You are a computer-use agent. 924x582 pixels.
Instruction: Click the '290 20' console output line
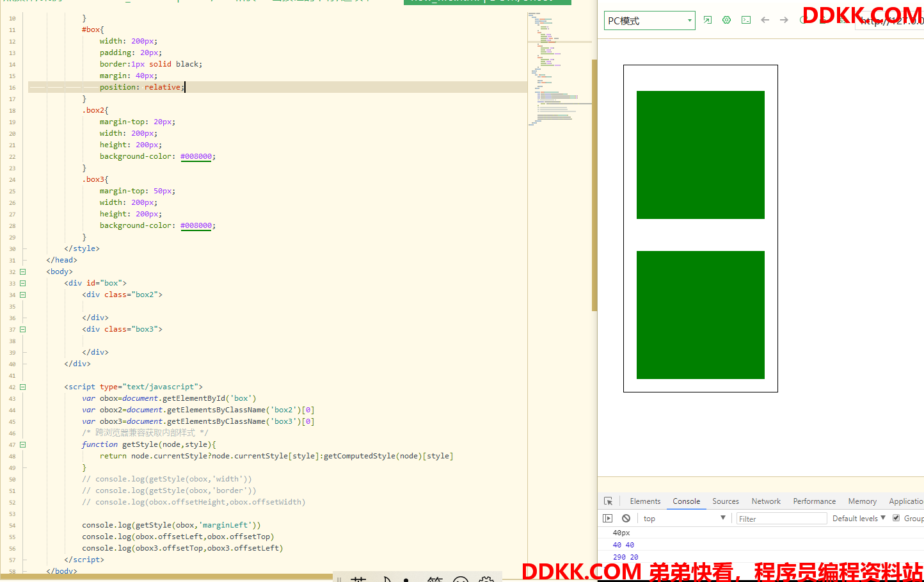pos(625,557)
